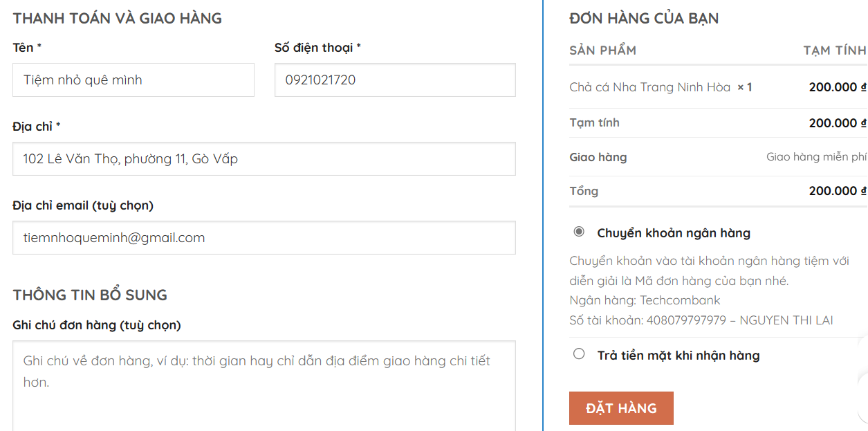Focus the email address input field

(264, 238)
